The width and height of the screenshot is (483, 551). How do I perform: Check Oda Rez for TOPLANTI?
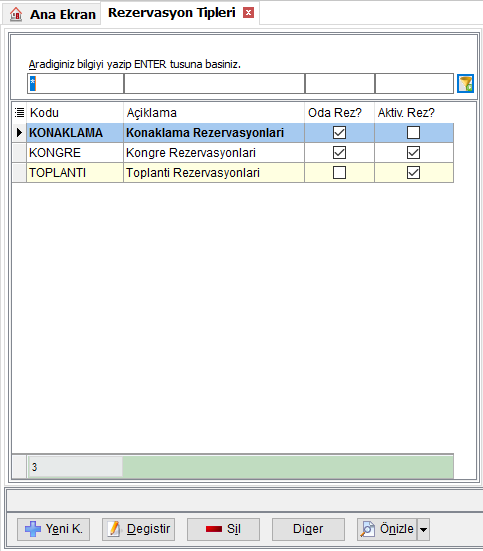340,173
